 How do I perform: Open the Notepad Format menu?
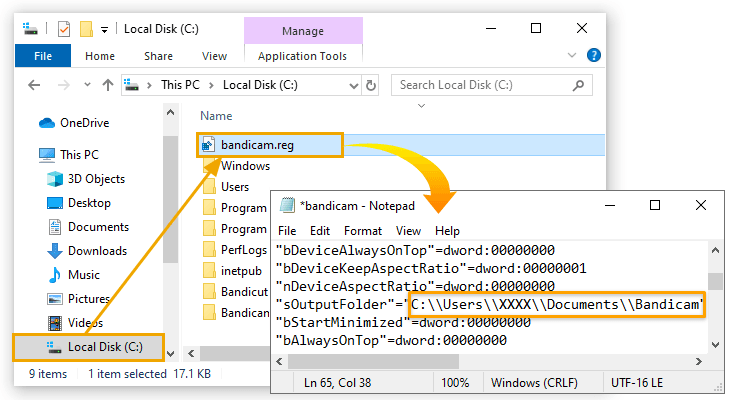[x=363, y=231]
